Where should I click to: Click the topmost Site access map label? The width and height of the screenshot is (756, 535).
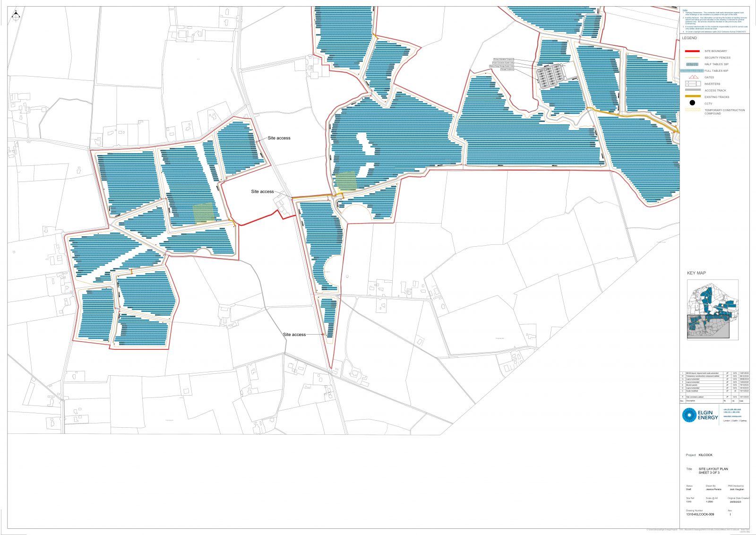click(279, 138)
